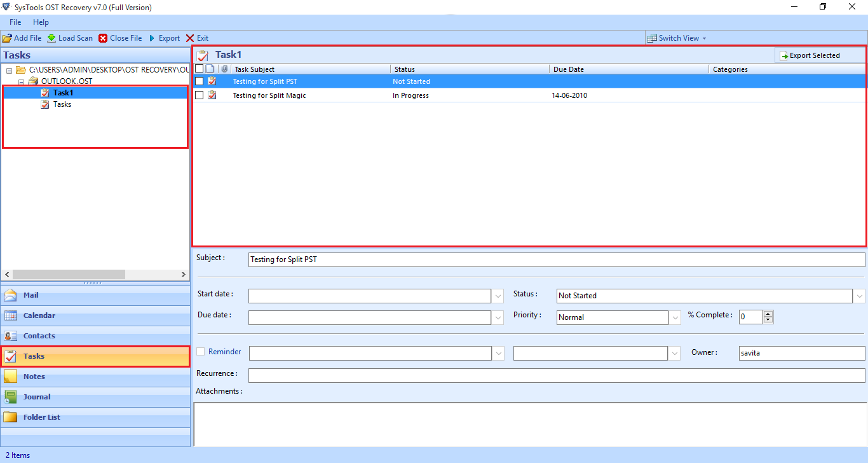868x463 pixels.
Task: Click the tree scrollbar left arrow
Action: pos(6,274)
